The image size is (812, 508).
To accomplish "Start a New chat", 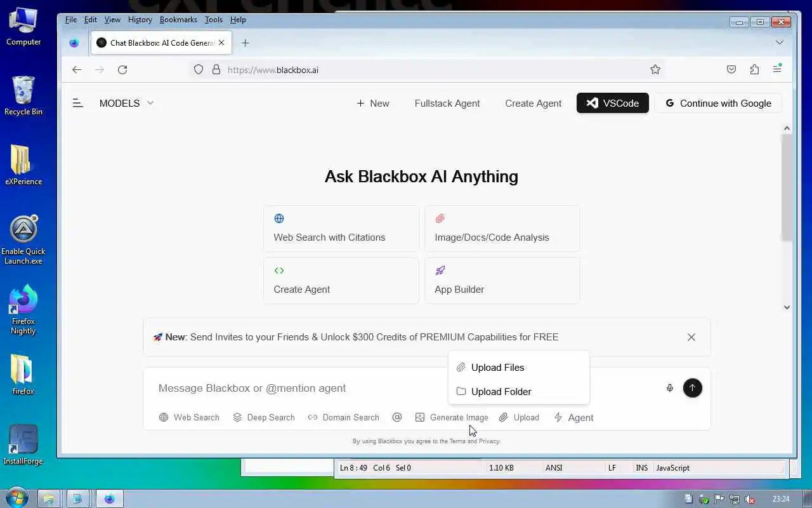I will click(x=373, y=104).
